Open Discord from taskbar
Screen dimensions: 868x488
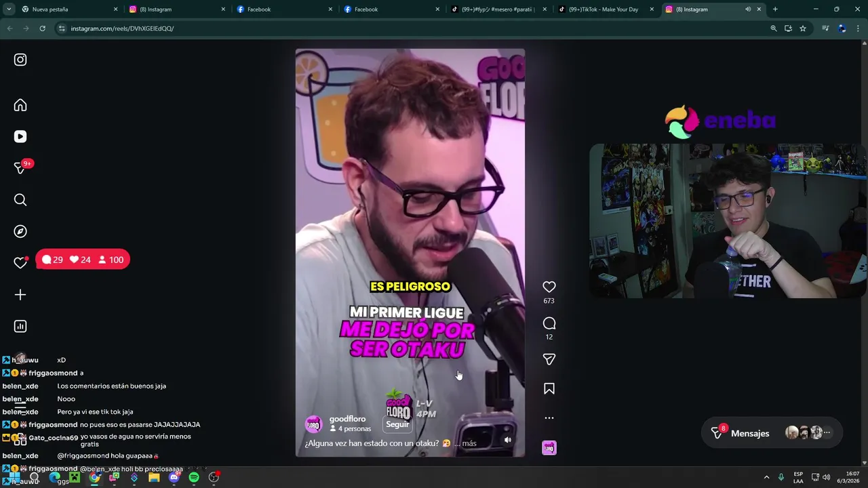(174, 477)
